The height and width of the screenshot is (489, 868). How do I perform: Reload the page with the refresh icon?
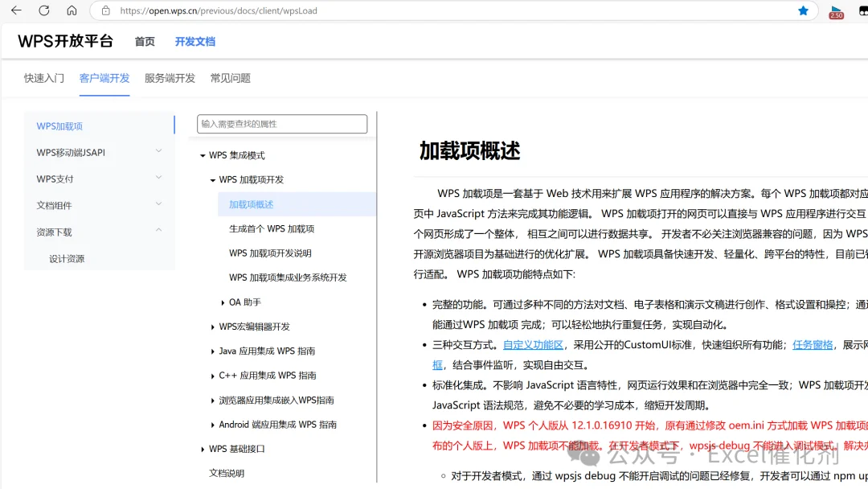[x=44, y=10]
